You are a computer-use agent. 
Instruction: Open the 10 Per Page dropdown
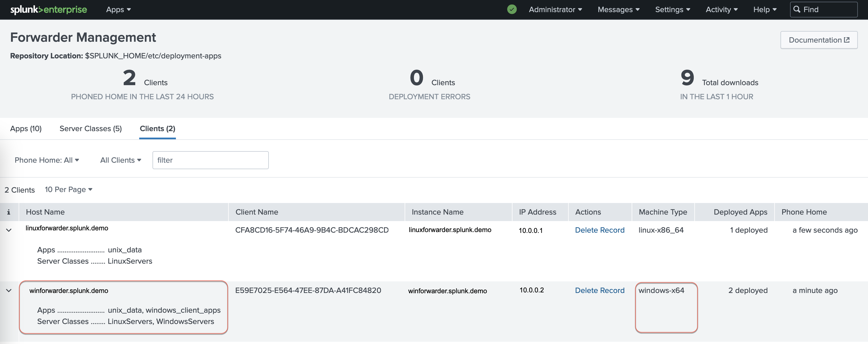click(x=68, y=189)
